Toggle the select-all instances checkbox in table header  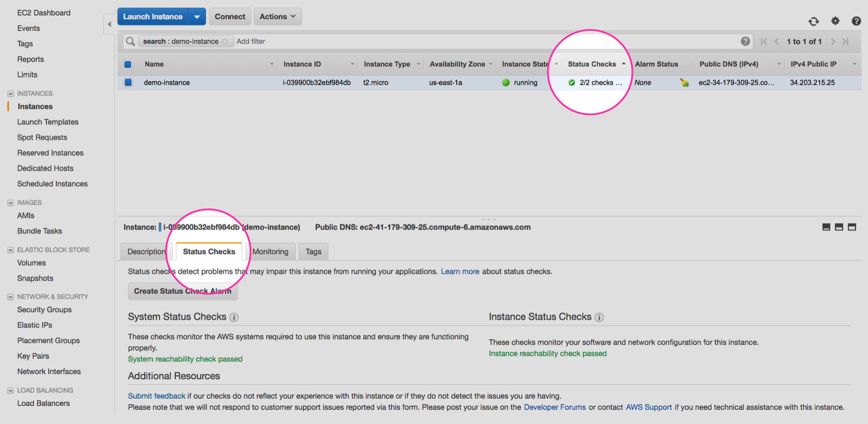tap(127, 64)
